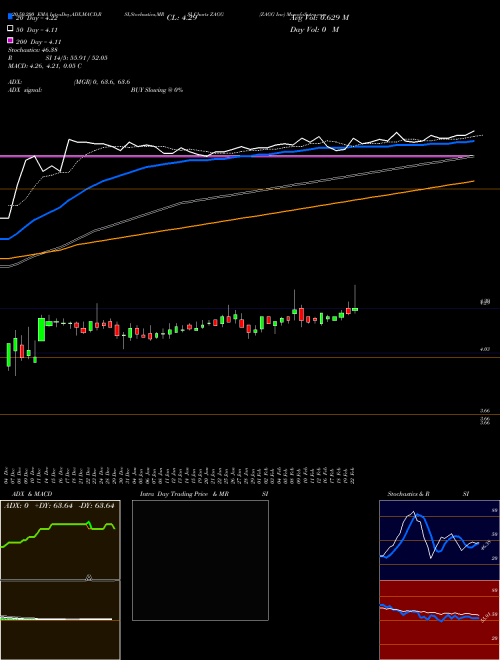
Task: Click the 'ADX signal:' label
Action: [x=25, y=90]
